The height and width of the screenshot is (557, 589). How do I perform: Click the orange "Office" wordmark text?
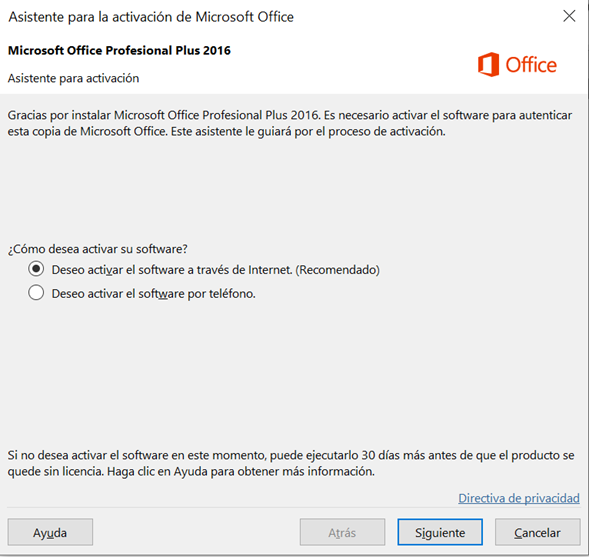click(531, 65)
